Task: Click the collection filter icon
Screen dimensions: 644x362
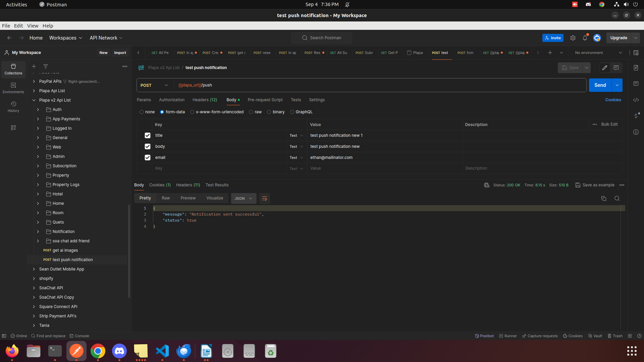Action: [46, 66]
